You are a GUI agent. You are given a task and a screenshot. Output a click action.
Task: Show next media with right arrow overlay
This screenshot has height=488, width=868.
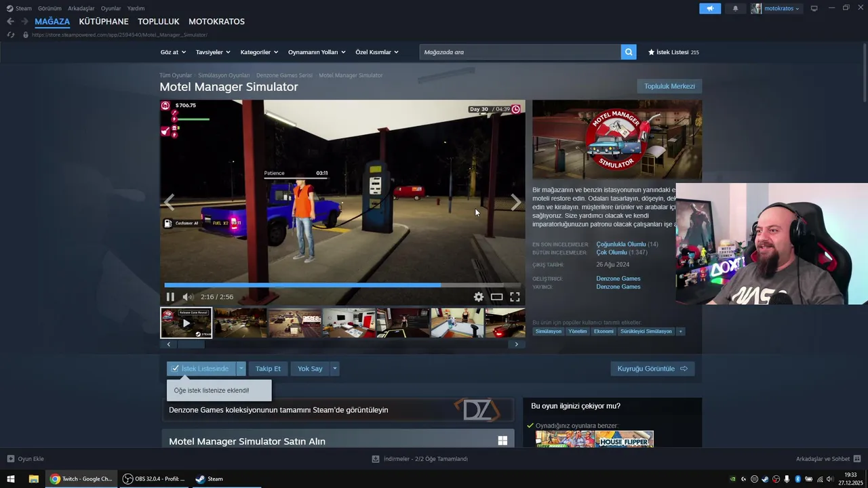pos(516,202)
